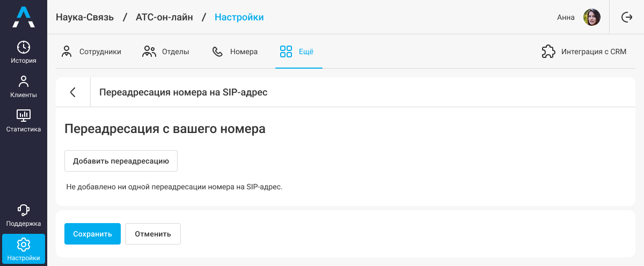The image size is (644, 266).
Task: Click Анна's profile avatar
Action: pos(591,17)
